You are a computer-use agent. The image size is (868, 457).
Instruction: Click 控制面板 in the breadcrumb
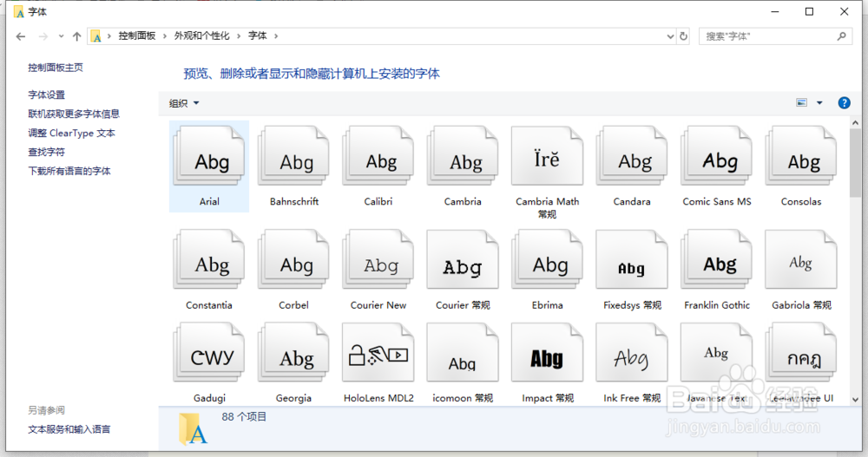pyautogui.click(x=137, y=36)
